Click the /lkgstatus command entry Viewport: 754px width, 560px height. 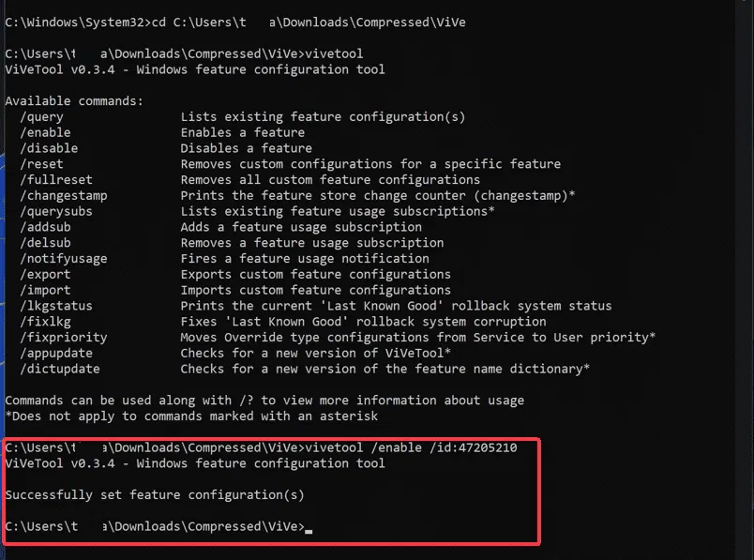[59, 306]
